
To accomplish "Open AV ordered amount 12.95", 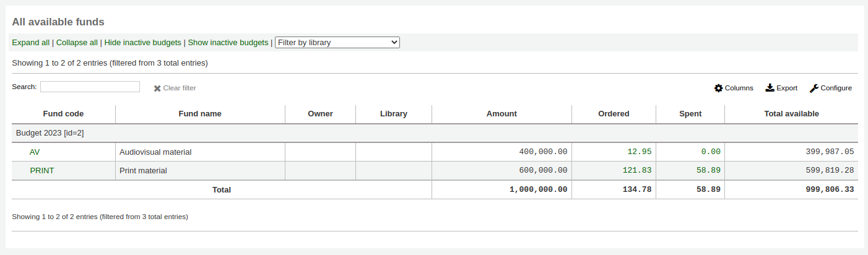I will [639, 152].
